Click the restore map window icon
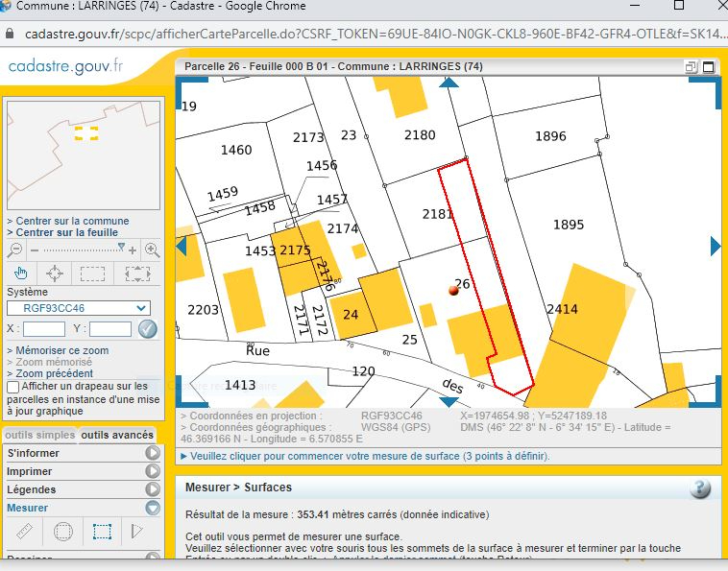This screenshot has height=571, width=728. [x=691, y=67]
